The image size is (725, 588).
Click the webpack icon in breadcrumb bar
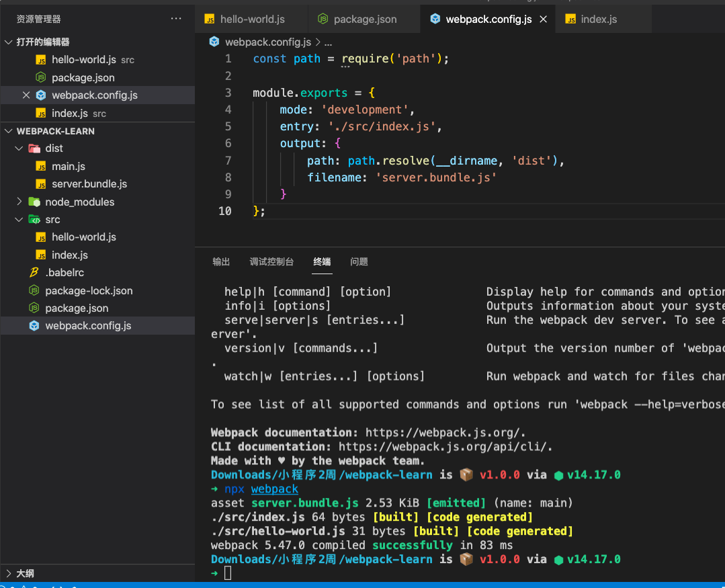point(214,42)
